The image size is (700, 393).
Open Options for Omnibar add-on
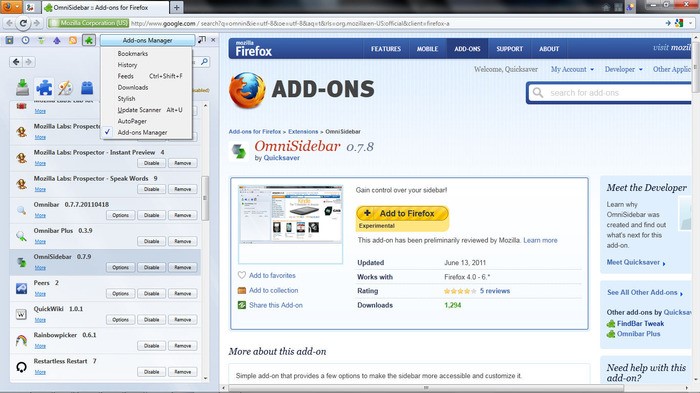coord(121,215)
